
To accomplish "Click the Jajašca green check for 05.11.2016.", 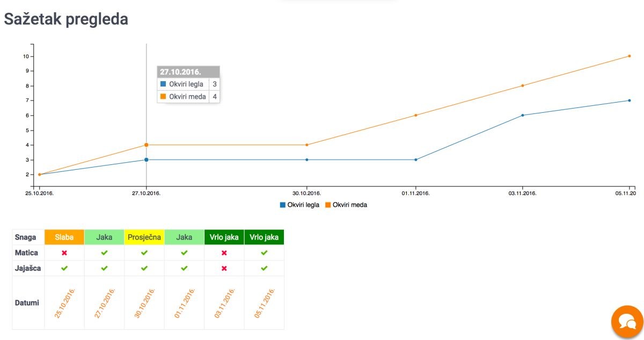I will click(264, 268).
